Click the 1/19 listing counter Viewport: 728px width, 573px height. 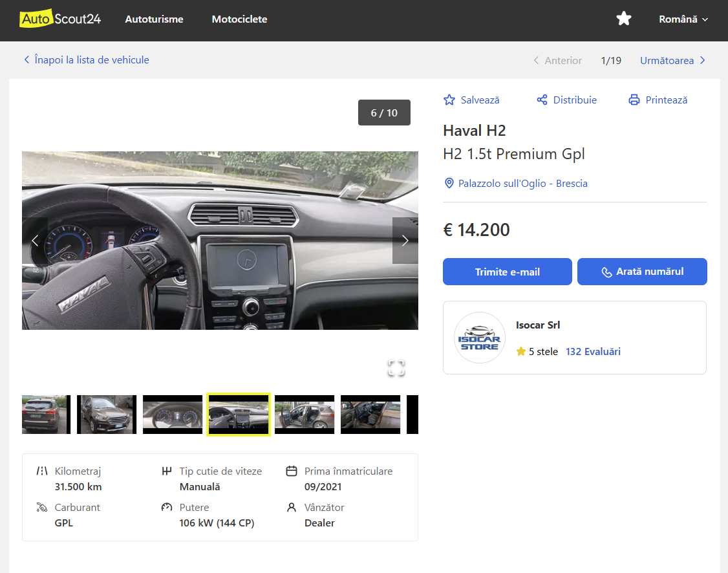611,60
